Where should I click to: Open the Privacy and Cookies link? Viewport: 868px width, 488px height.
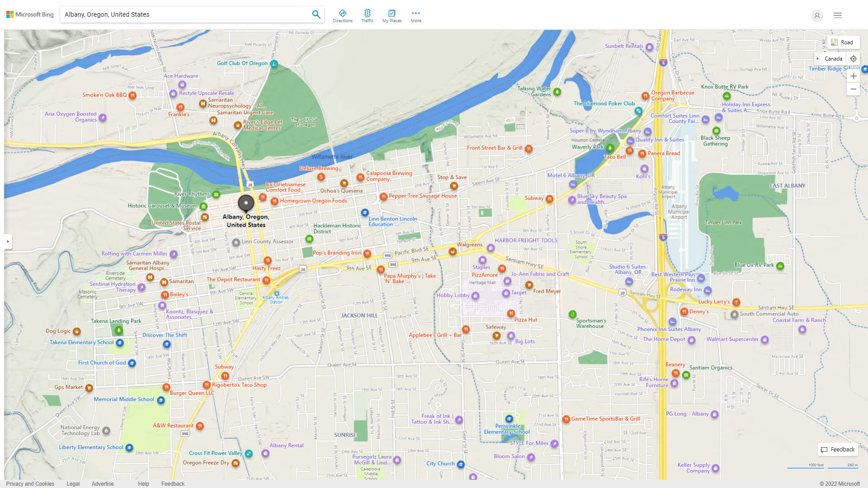pos(30,483)
